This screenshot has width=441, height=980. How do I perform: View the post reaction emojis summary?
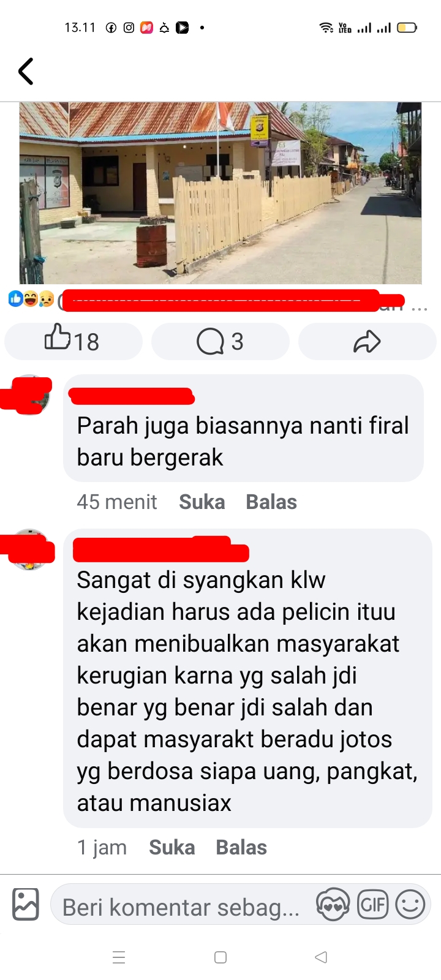(x=31, y=299)
